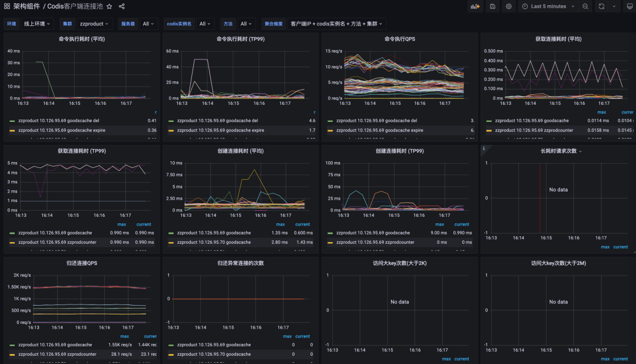636x364 pixels.
Task: Sort 归还异常连接的次数 legend by current
Action: click(x=303, y=336)
